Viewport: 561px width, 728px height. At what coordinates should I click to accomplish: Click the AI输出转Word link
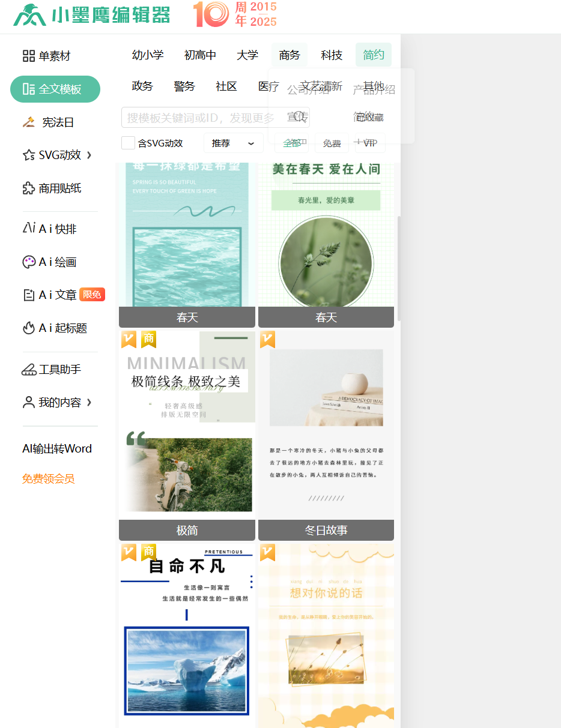(57, 449)
